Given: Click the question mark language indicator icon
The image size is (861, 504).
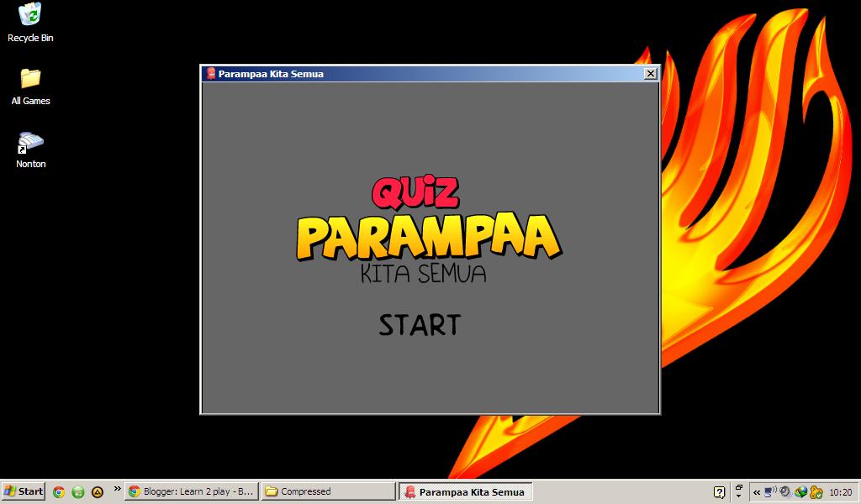Looking at the screenshot, I should click(719, 491).
